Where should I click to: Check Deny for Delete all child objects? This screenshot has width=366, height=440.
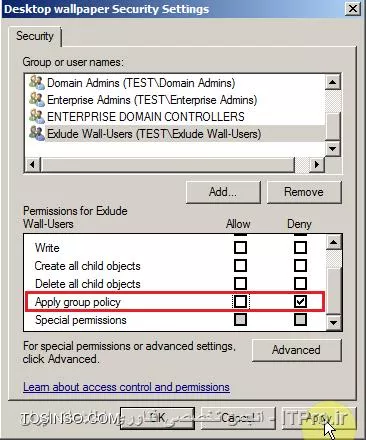(300, 284)
